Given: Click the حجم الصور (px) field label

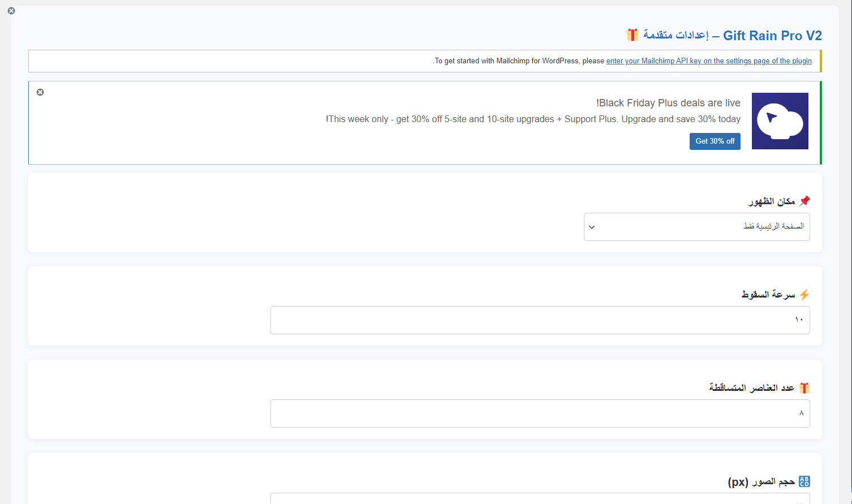Looking at the screenshot, I should [x=761, y=482].
